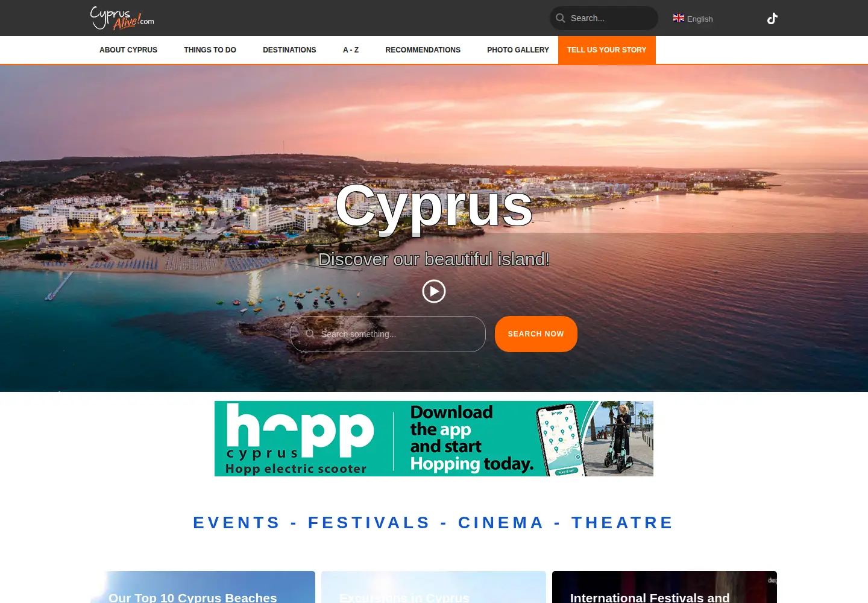The width and height of the screenshot is (868, 603).
Task: Click the UK flag language icon
Action: point(679,18)
